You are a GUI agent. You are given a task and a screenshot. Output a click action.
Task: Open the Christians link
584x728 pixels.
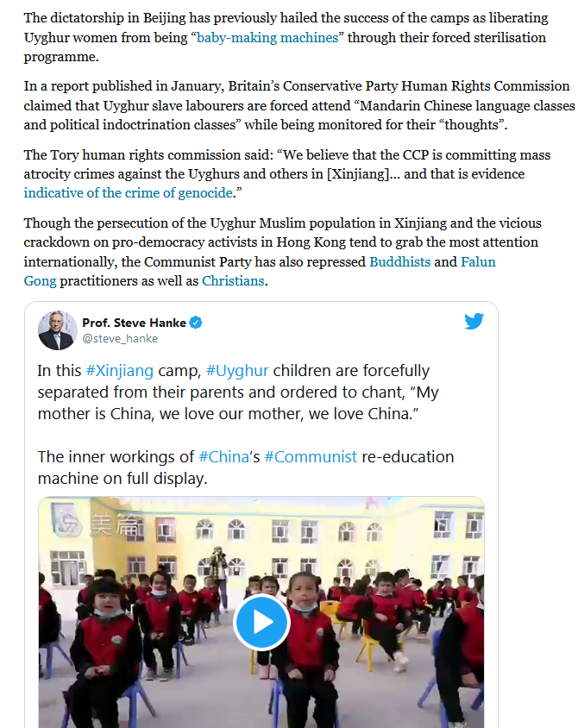point(233,281)
